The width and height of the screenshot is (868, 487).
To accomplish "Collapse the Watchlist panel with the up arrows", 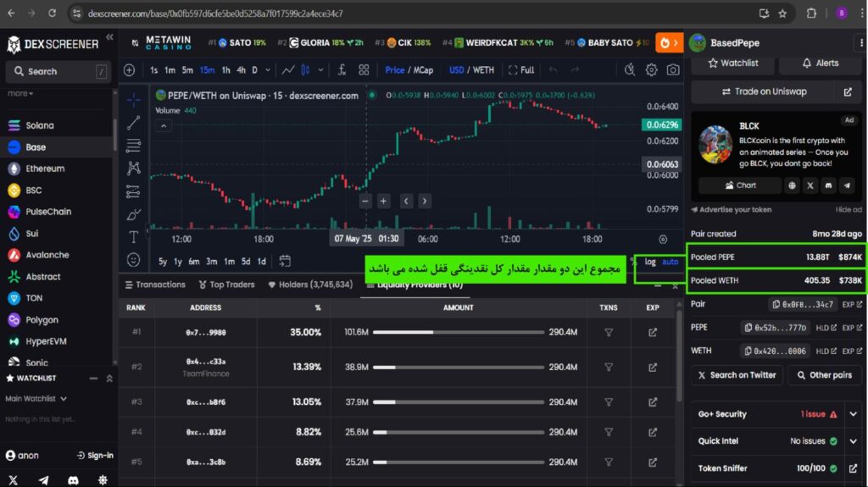I will 109,379.
